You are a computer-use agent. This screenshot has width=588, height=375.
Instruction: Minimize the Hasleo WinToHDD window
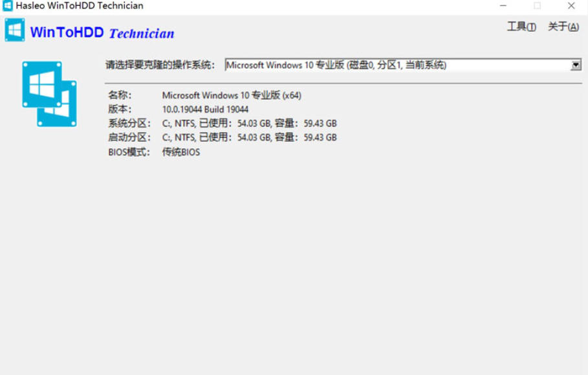pyautogui.click(x=503, y=6)
